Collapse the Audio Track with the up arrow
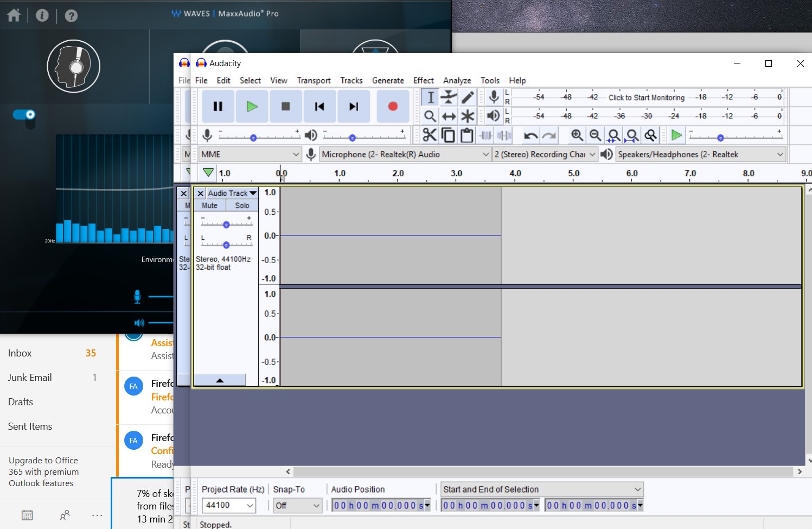Screen dimensions: 812x529 point(220,380)
